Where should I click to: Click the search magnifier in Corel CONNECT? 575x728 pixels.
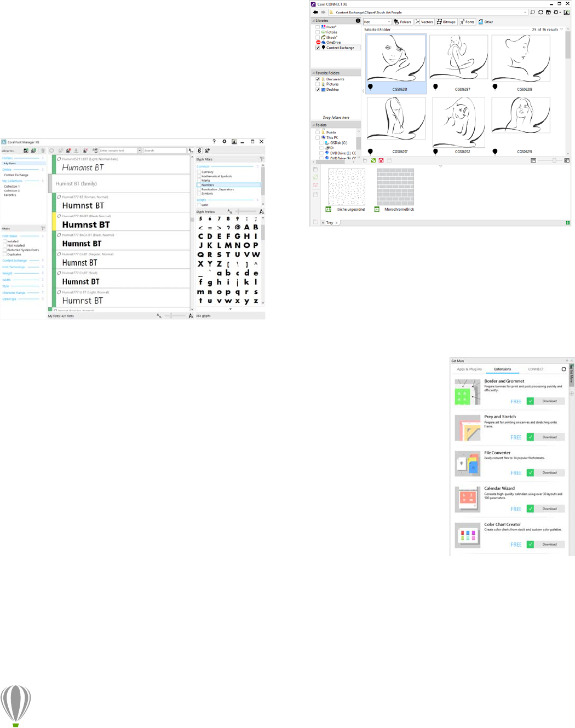532,12
